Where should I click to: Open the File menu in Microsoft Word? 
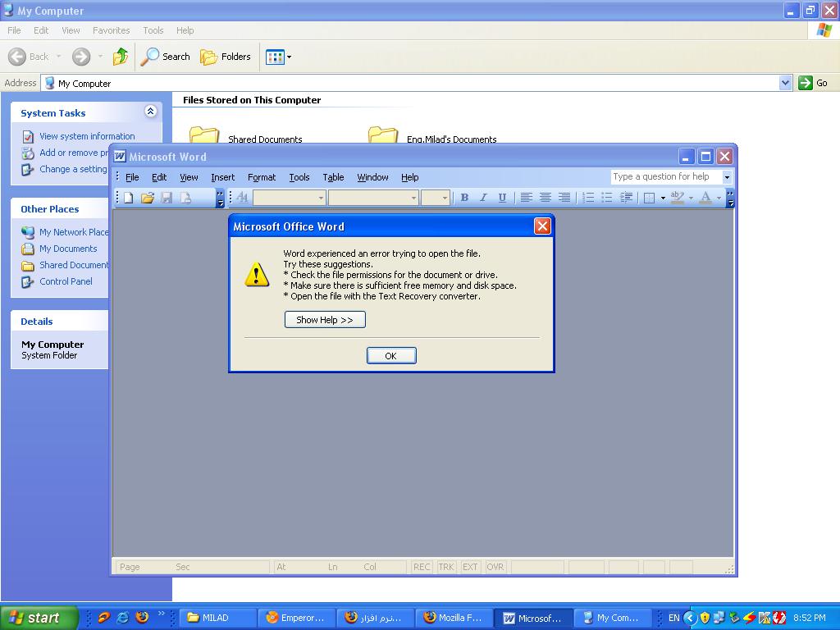132,177
